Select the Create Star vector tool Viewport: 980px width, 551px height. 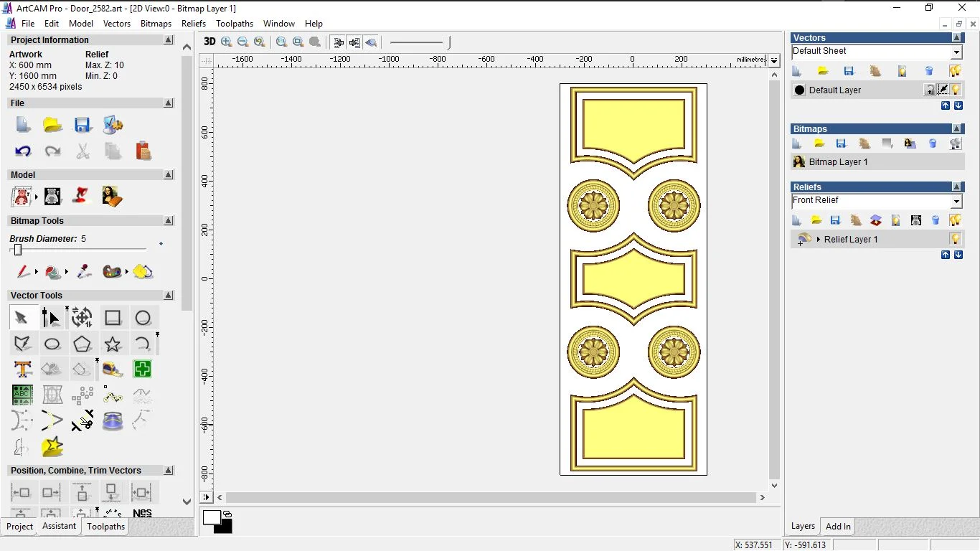pyautogui.click(x=113, y=344)
